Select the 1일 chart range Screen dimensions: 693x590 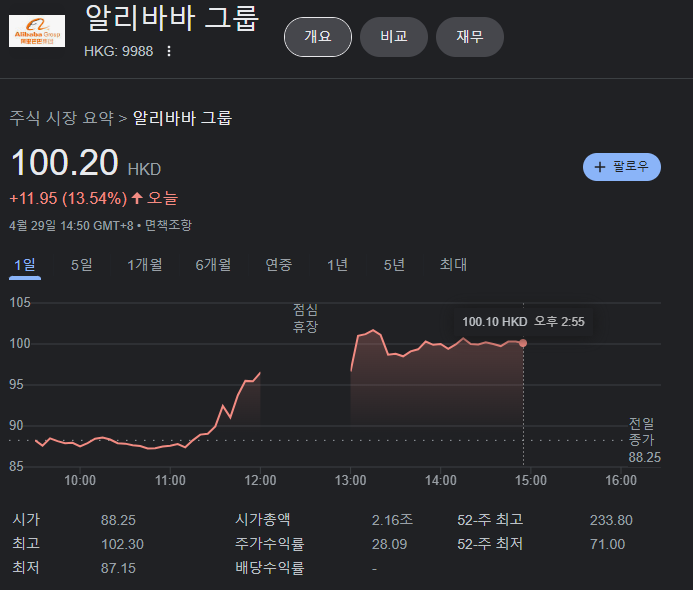click(x=25, y=265)
